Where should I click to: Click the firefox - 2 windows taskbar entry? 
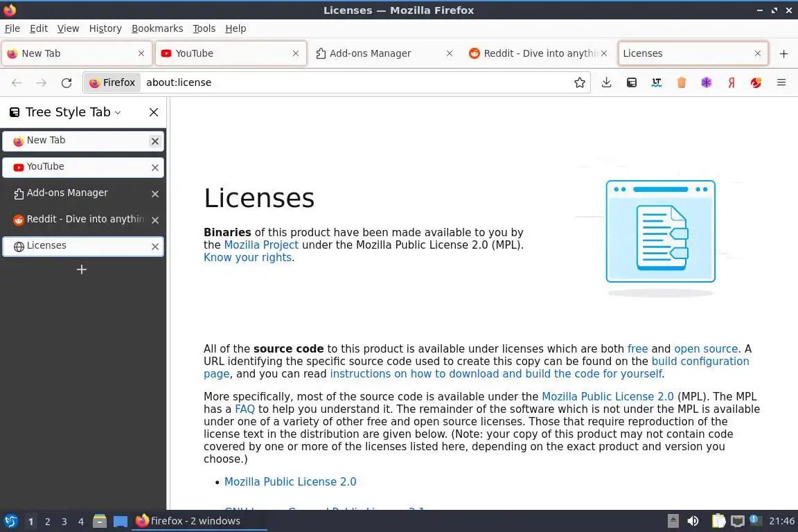click(199, 521)
